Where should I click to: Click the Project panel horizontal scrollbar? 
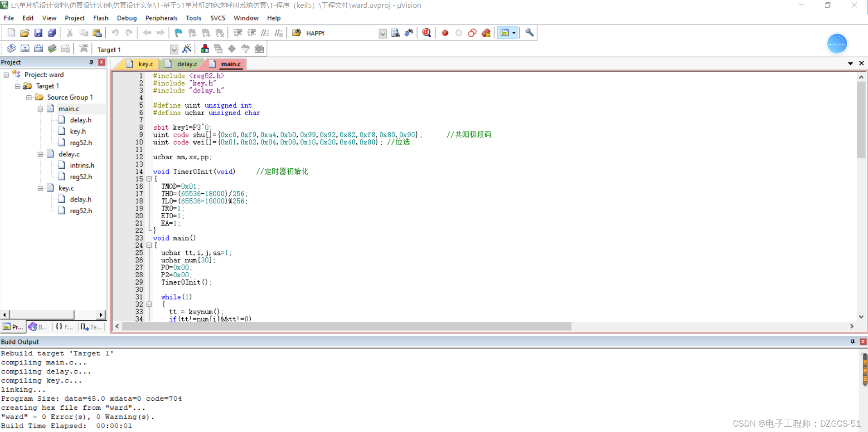click(x=42, y=314)
